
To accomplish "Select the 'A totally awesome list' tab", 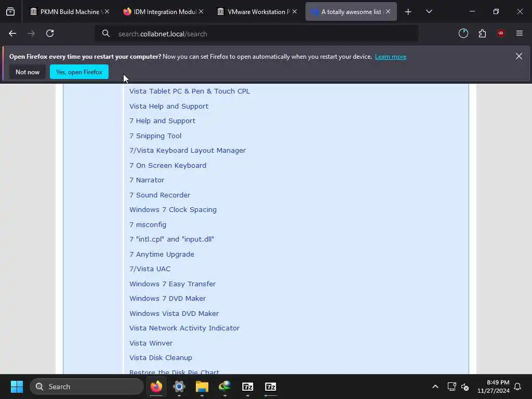I will point(351,11).
